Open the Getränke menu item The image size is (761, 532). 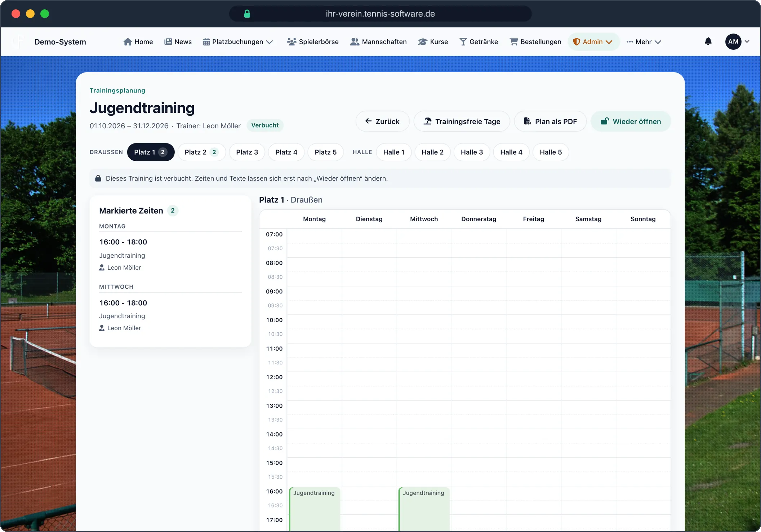coord(479,42)
